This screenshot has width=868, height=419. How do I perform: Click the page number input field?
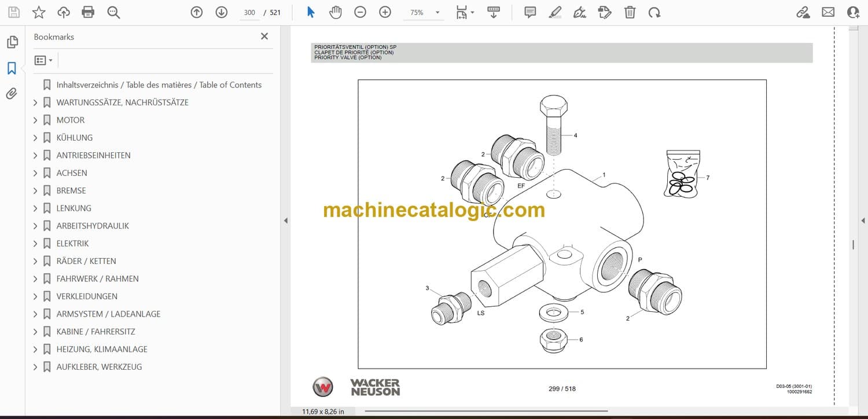click(x=249, y=12)
